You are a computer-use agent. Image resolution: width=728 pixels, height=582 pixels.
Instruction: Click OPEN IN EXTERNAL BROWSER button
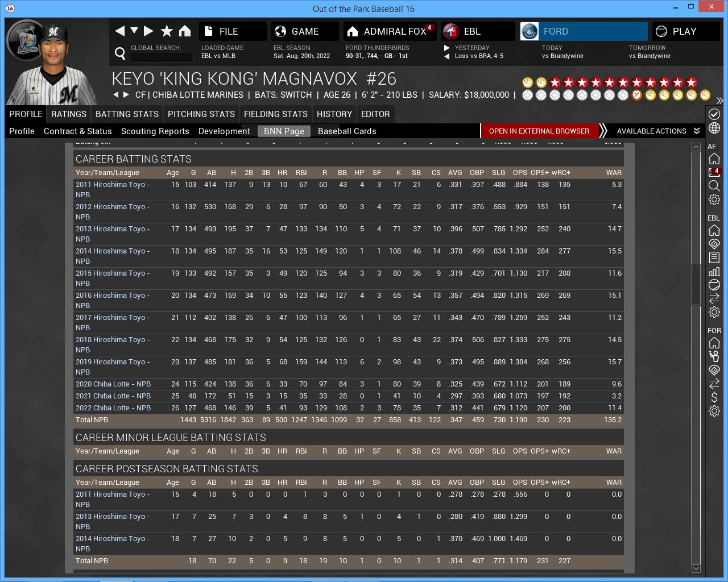pos(539,131)
